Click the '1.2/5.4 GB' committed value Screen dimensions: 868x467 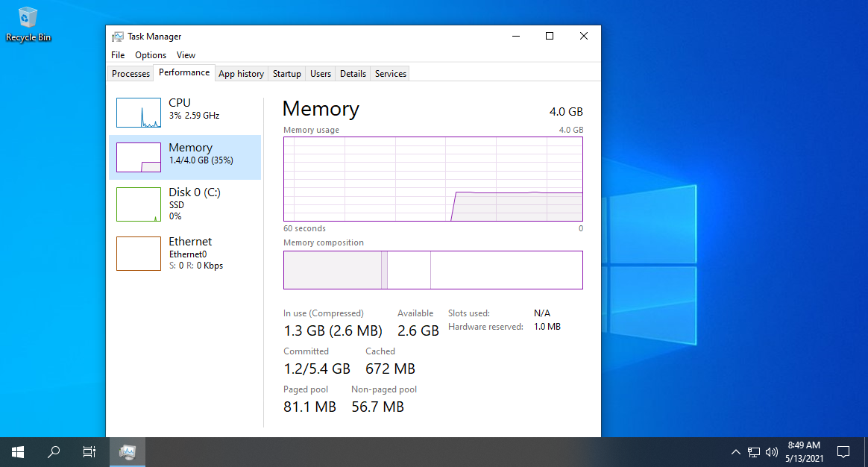[317, 369]
